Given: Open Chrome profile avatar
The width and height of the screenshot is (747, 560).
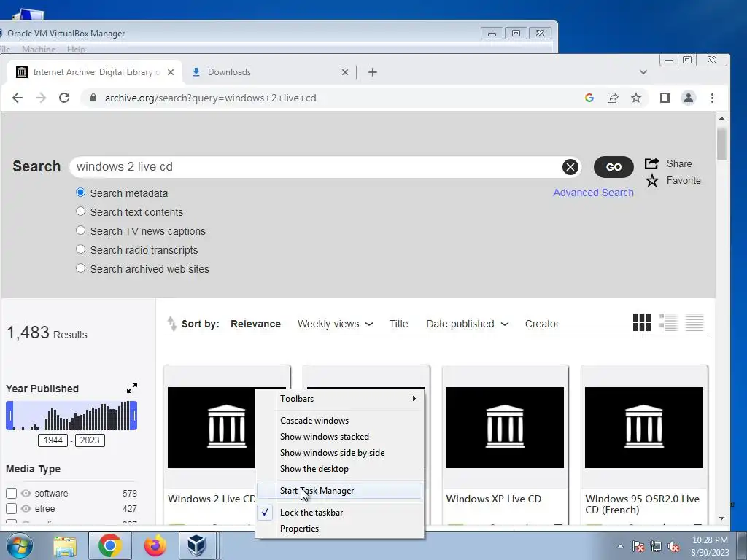Looking at the screenshot, I should coord(689,98).
